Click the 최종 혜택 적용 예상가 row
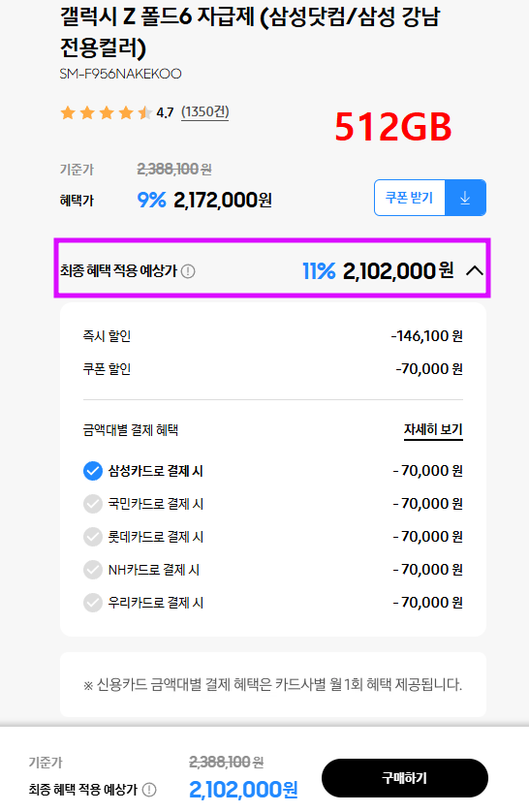 pos(272,268)
